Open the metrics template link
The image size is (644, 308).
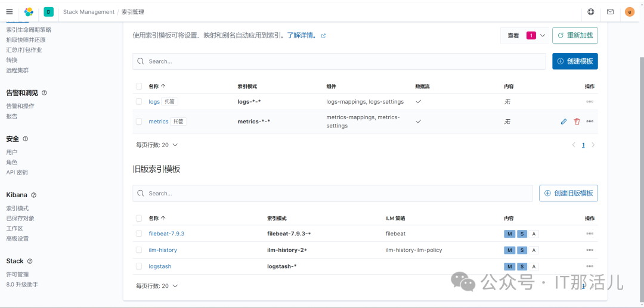[x=159, y=122]
